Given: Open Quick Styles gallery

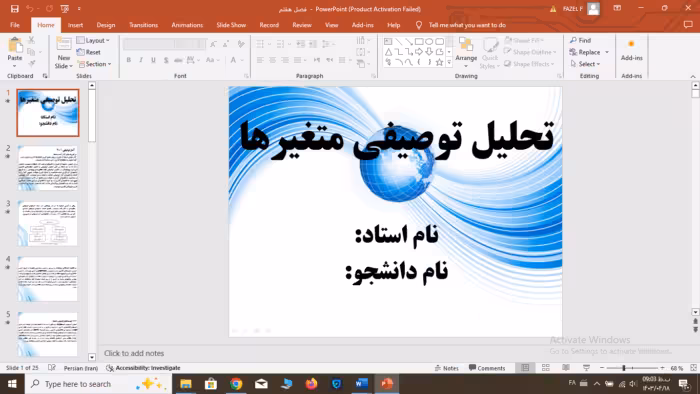Looking at the screenshot, I should coord(490,53).
